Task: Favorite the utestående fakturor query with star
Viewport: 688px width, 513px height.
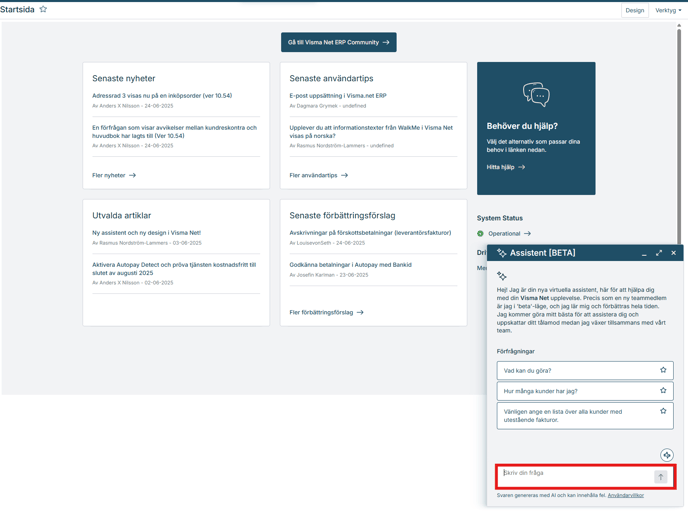Action: tap(663, 411)
